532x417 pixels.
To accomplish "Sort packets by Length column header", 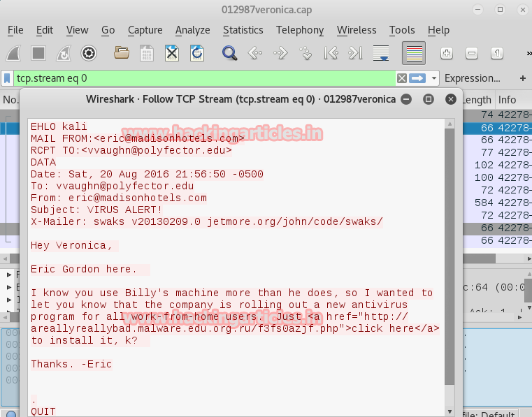I will tap(476, 100).
